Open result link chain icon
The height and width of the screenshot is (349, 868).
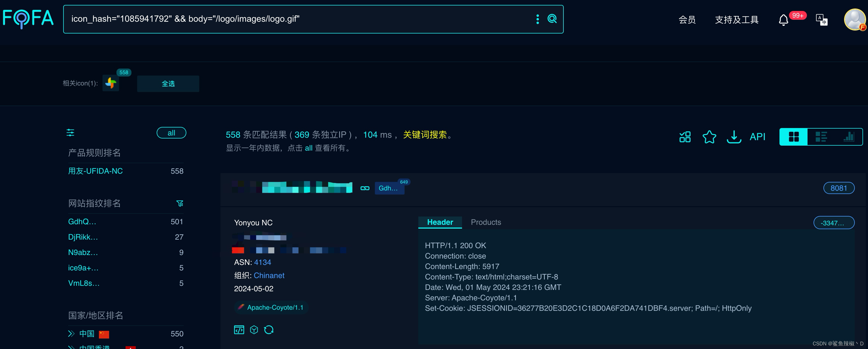tap(365, 188)
